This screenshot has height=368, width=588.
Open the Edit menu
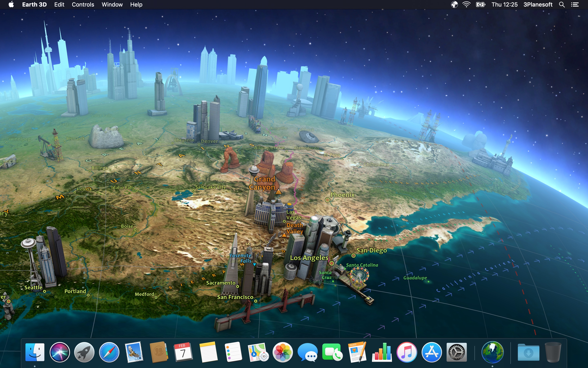click(x=59, y=4)
